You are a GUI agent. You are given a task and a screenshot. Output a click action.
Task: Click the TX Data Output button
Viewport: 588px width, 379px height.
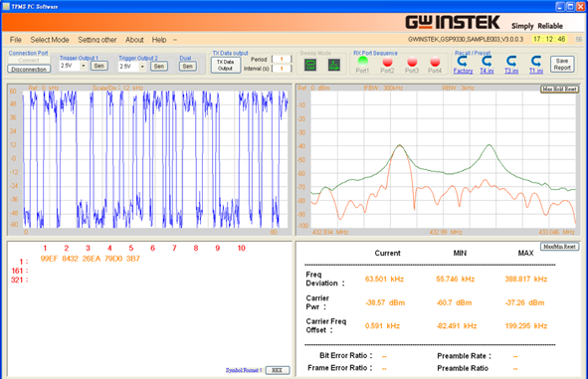click(226, 66)
